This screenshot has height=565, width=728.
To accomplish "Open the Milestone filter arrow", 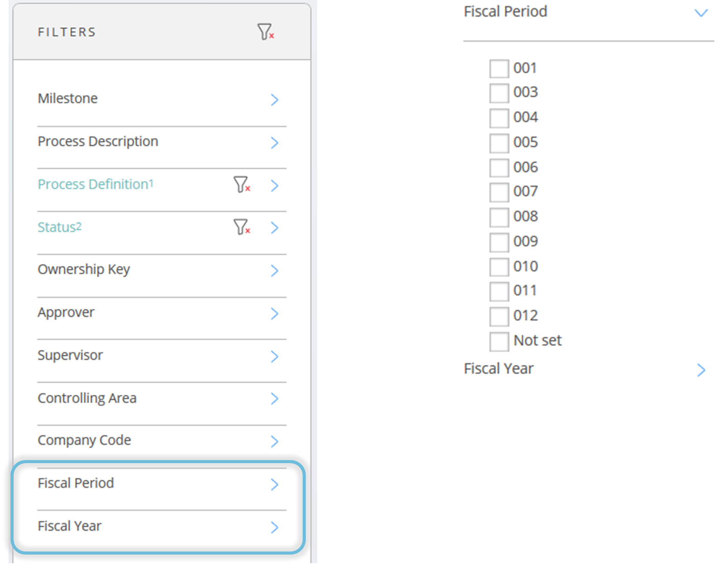I will pyautogui.click(x=275, y=100).
